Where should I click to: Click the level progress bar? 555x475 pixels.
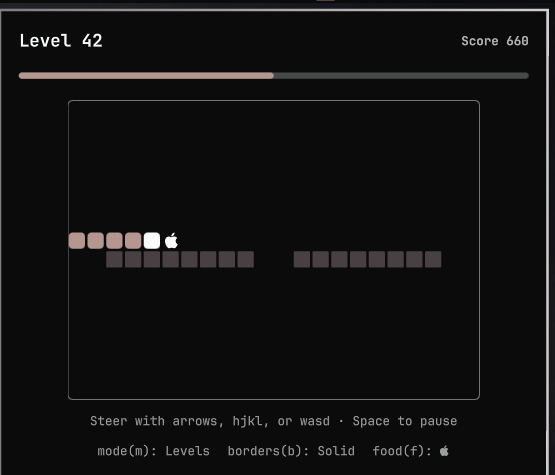click(274, 76)
